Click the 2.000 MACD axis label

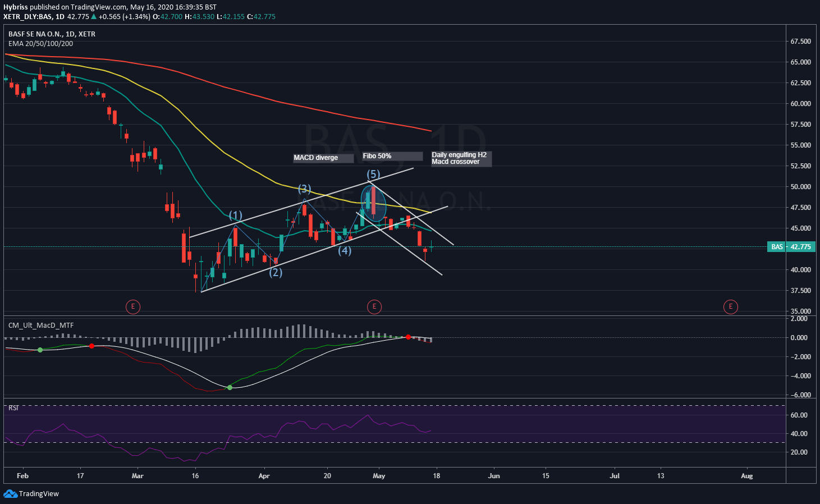799,319
